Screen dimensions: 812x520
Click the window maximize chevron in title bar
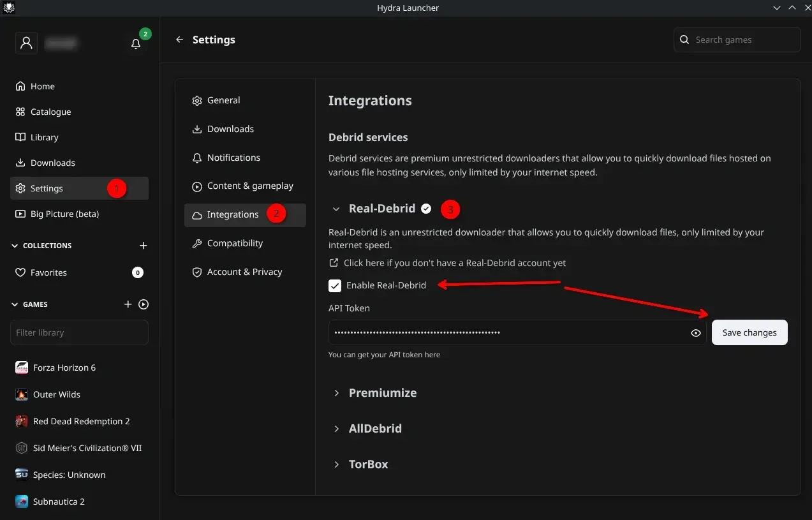792,8
